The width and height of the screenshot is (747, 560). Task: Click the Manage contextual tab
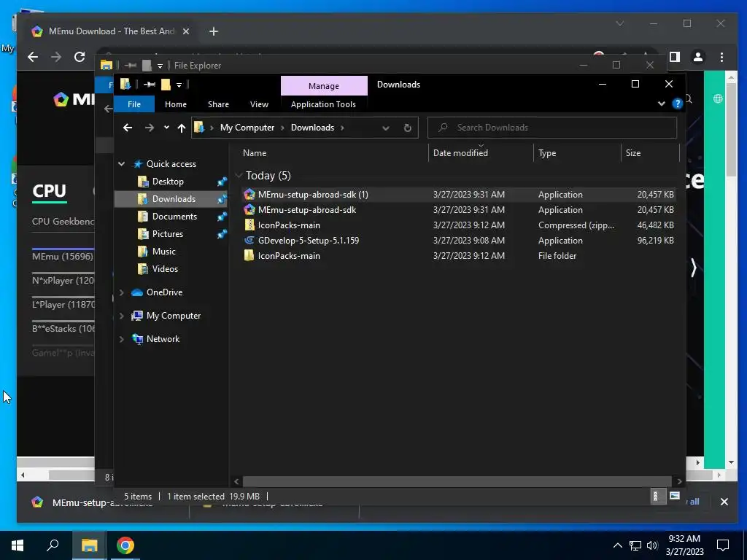(x=323, y=86)
